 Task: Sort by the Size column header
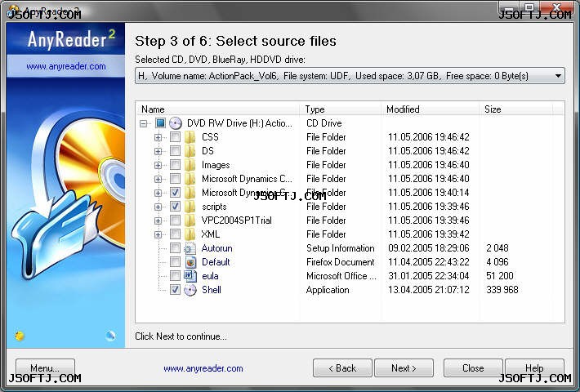tap(516, 109)
